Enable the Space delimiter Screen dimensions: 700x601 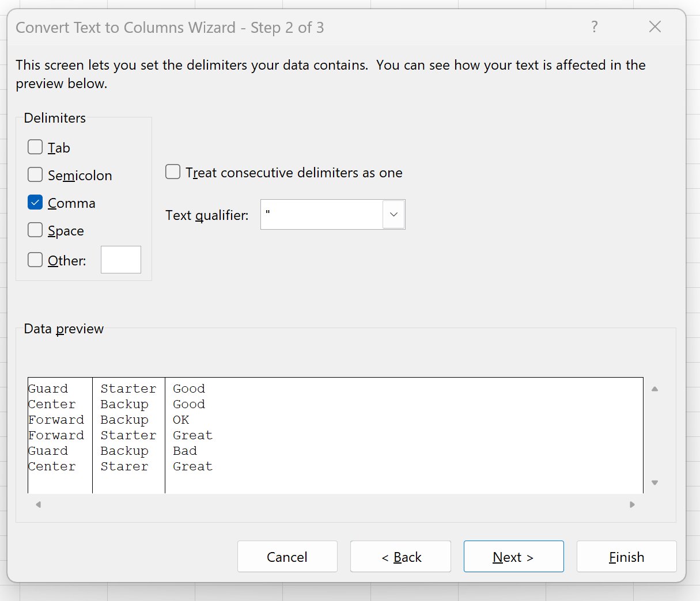pyautogui.click(x=35, y=230)
